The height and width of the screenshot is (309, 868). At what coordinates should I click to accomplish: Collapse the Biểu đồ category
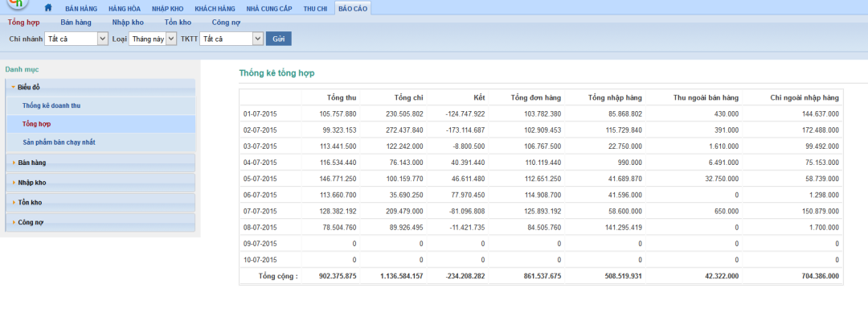pos(100,87)
